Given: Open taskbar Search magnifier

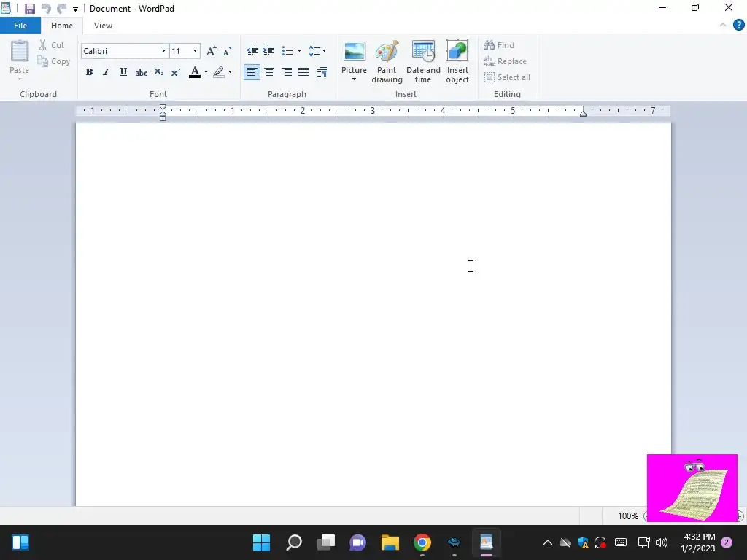Looking at the screenshot, I should pos(293,542).
